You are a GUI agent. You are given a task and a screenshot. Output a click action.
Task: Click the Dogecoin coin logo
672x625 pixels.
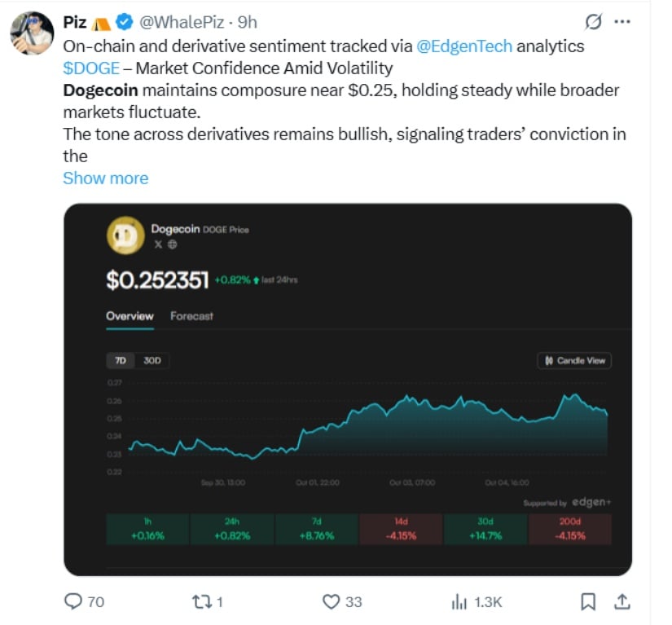126,236
